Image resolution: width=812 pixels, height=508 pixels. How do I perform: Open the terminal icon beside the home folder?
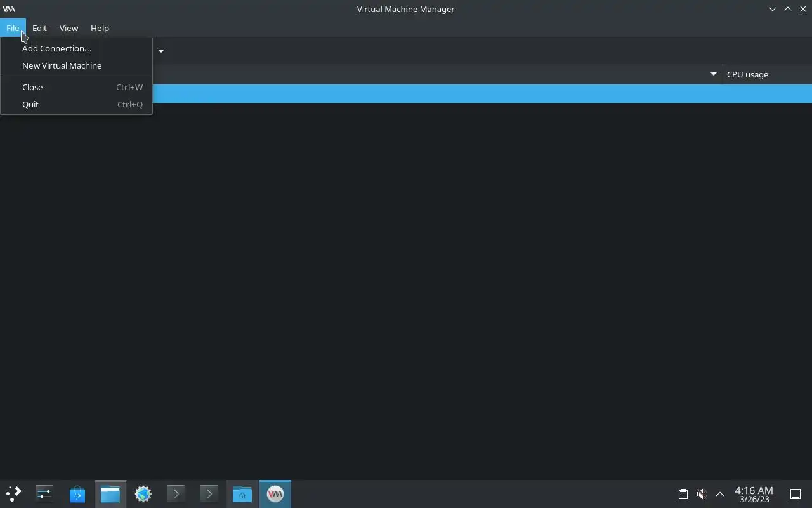click(209, 494)
